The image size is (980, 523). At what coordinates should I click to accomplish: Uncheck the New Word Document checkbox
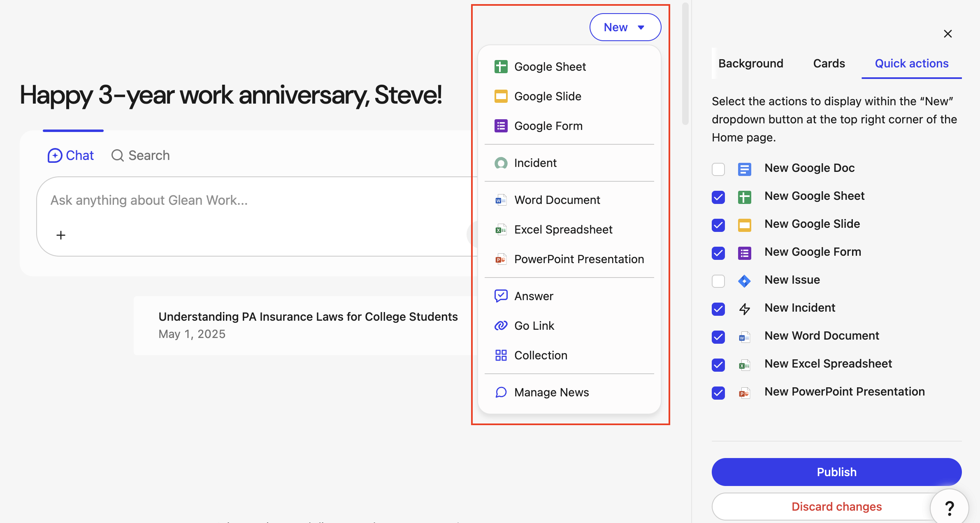(718, 337)
